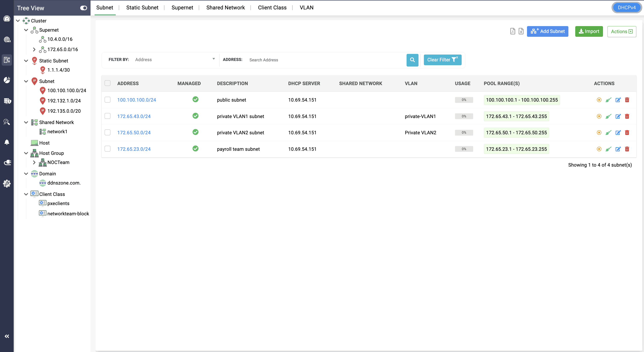This screenshot has width=644, height=352.
Task: Click the Excel export icon
Action: click(x=521, y=31)
